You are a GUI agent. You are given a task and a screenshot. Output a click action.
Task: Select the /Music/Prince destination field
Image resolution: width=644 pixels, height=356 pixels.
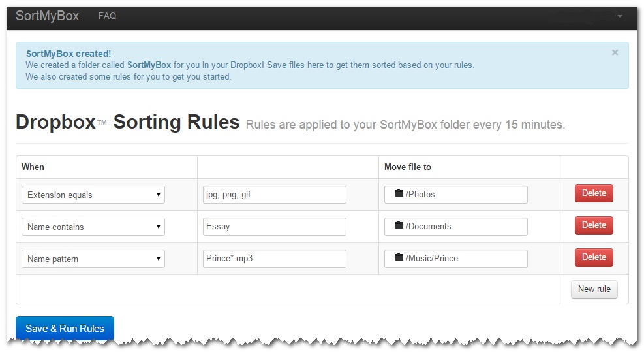click(x=456, y=259)
